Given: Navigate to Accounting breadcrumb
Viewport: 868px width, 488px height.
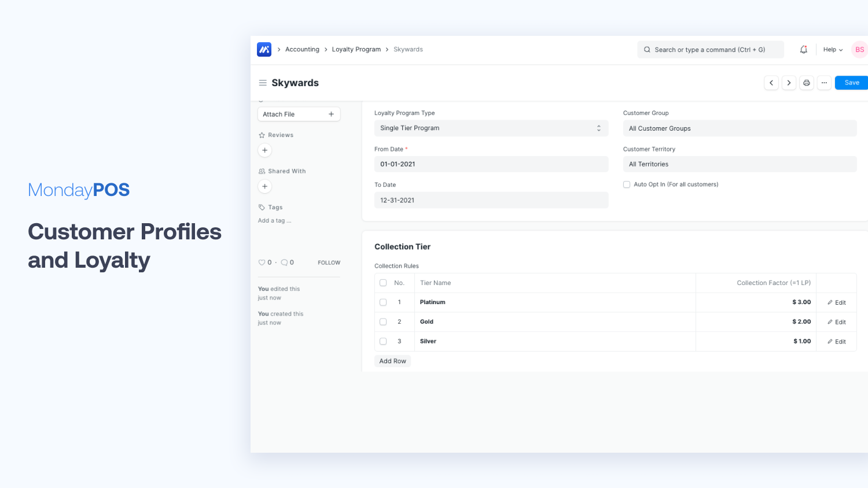Looking at the screenshot, I should coord(302,50).
